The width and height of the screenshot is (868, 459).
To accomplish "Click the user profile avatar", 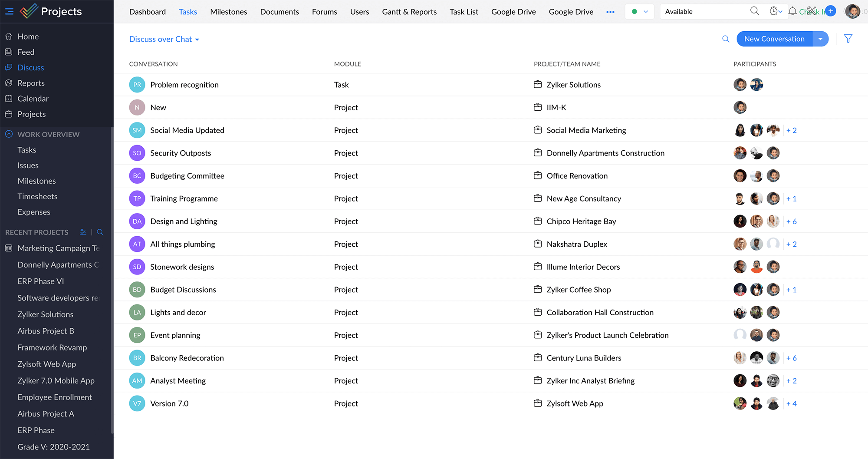I will [852, 11].
